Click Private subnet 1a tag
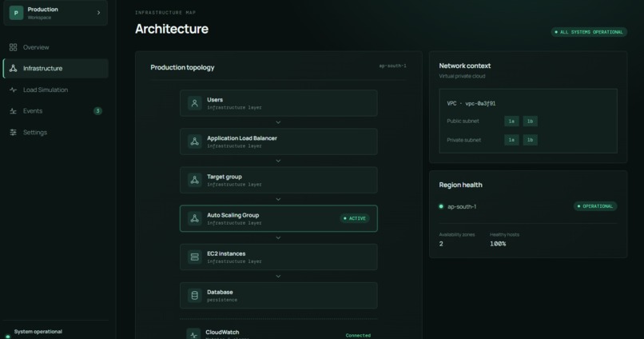 511,140
